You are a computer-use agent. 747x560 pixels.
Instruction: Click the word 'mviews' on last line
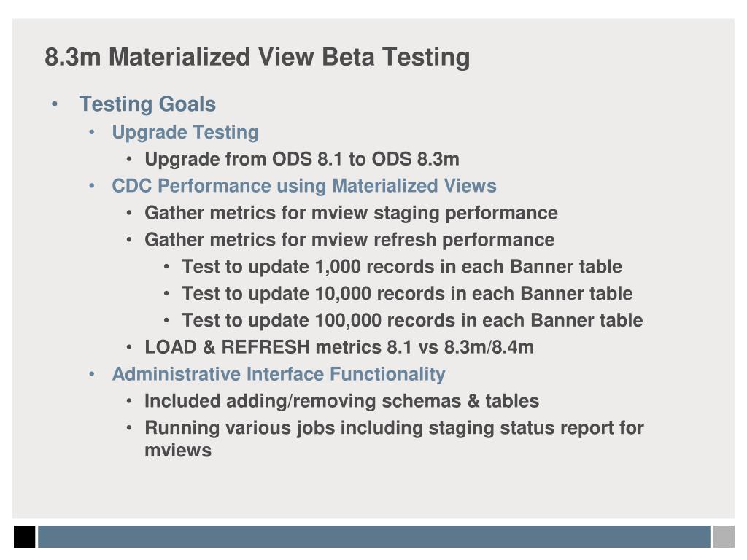tap(178, 451)
